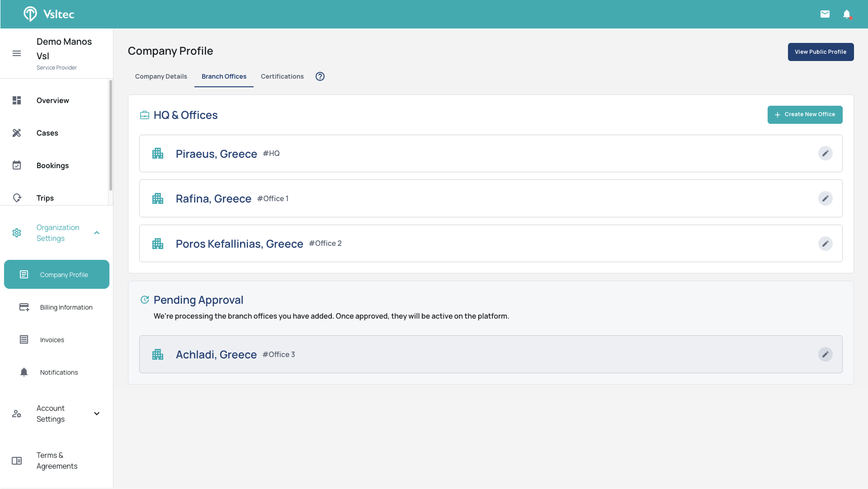Click the Vsltec logo
Viewport: 868px width, 489px height.
click(x=49, y=14)
